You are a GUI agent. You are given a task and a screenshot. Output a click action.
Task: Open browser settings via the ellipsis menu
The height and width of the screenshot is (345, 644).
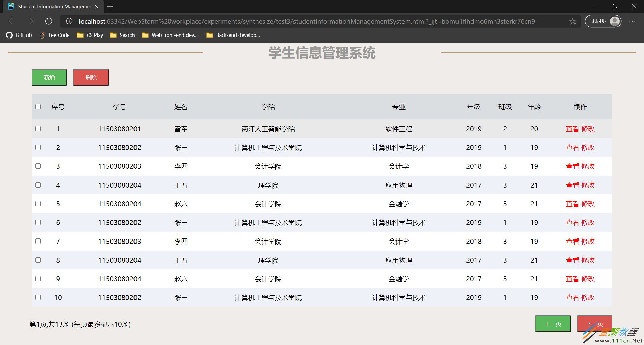(633, 21)
